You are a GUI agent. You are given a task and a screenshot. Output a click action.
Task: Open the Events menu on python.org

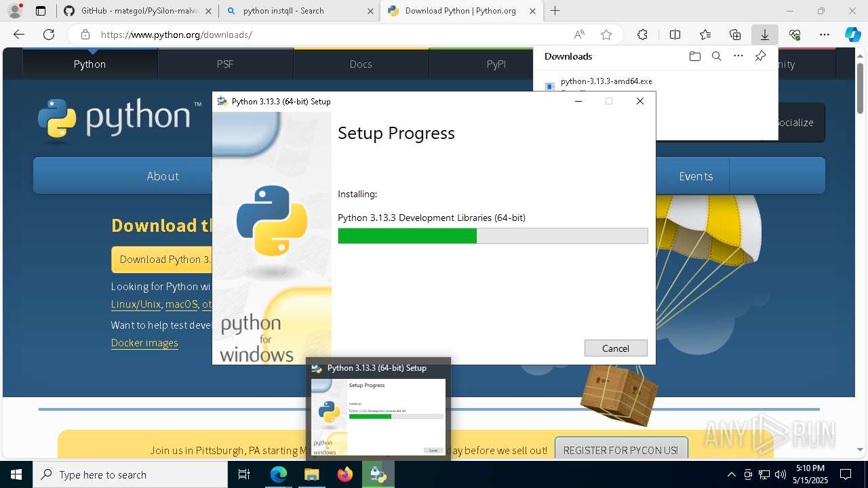tap(696, 176)
